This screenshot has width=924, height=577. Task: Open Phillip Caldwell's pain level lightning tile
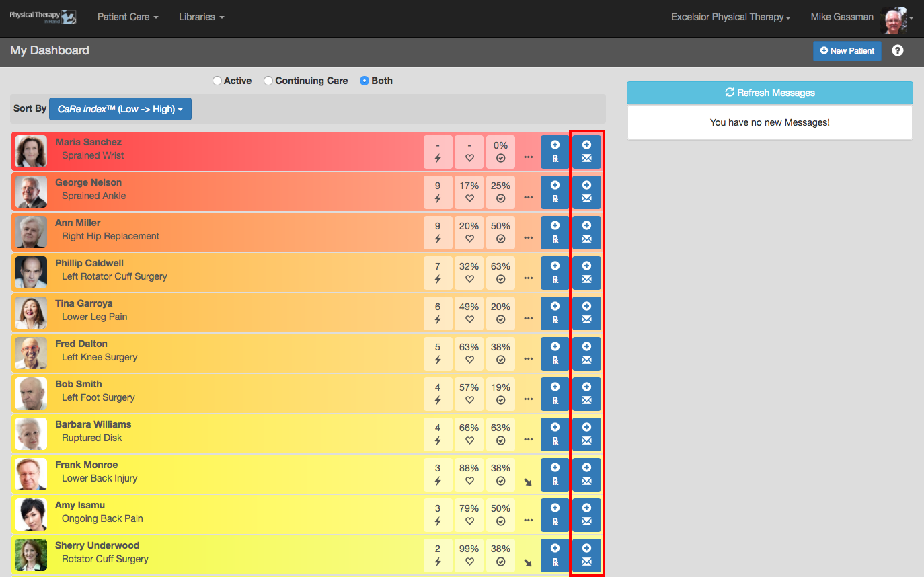(438, 272)
